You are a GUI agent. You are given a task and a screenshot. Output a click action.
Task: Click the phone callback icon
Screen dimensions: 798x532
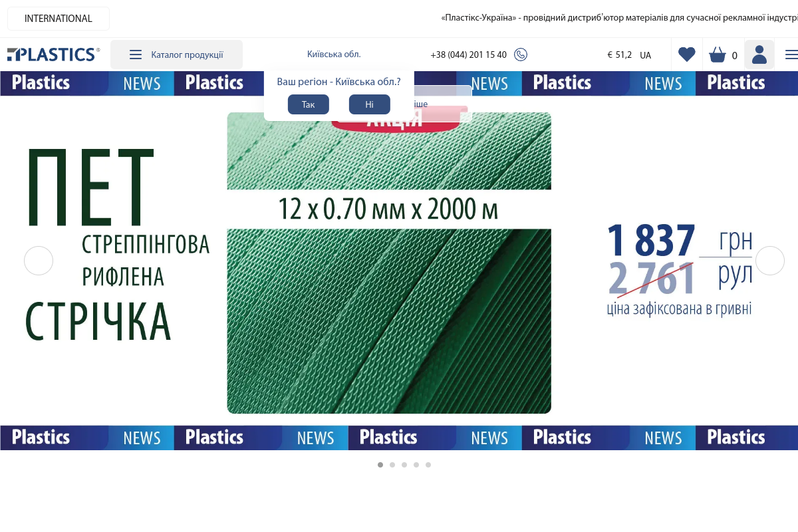[x=521, y=55]
